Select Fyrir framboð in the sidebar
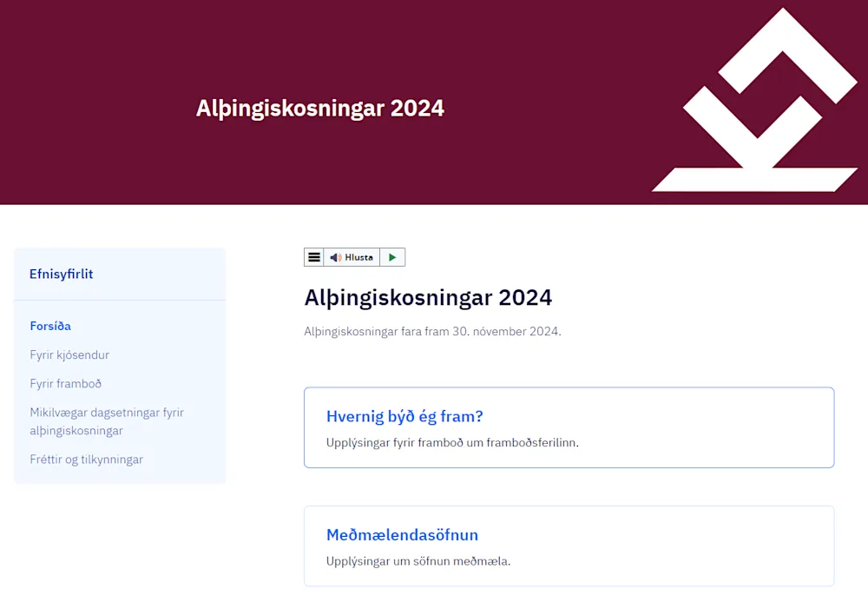 point(66,383)
